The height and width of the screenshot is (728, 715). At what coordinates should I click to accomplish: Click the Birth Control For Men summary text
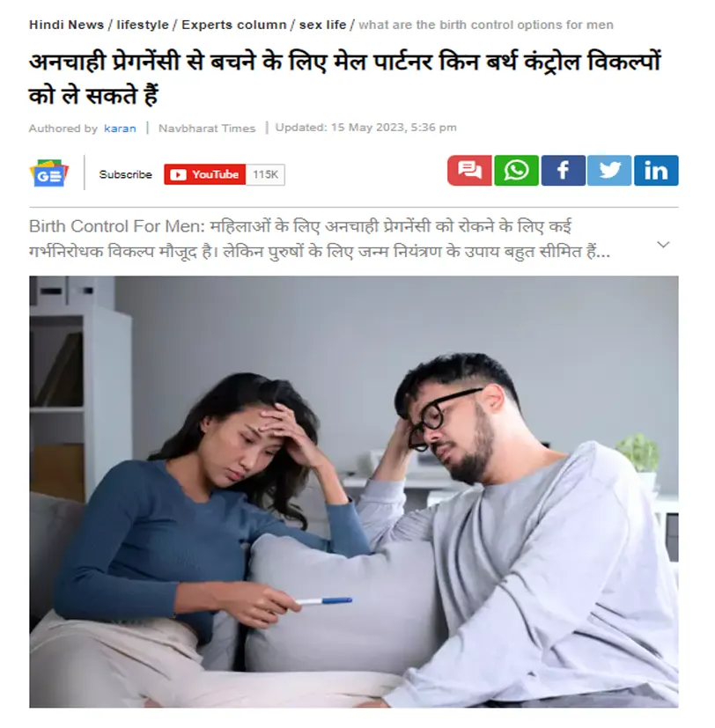pos(320,239)
